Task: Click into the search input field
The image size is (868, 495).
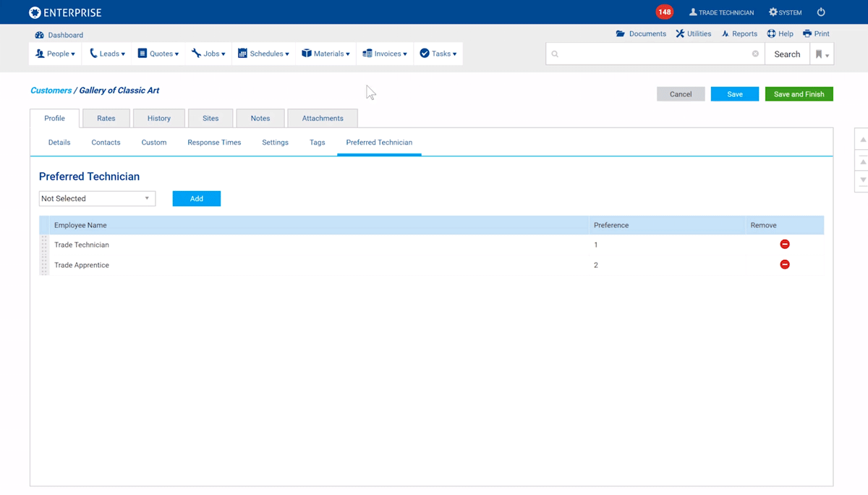Action: pyautogui.click(x=655, y=54)
